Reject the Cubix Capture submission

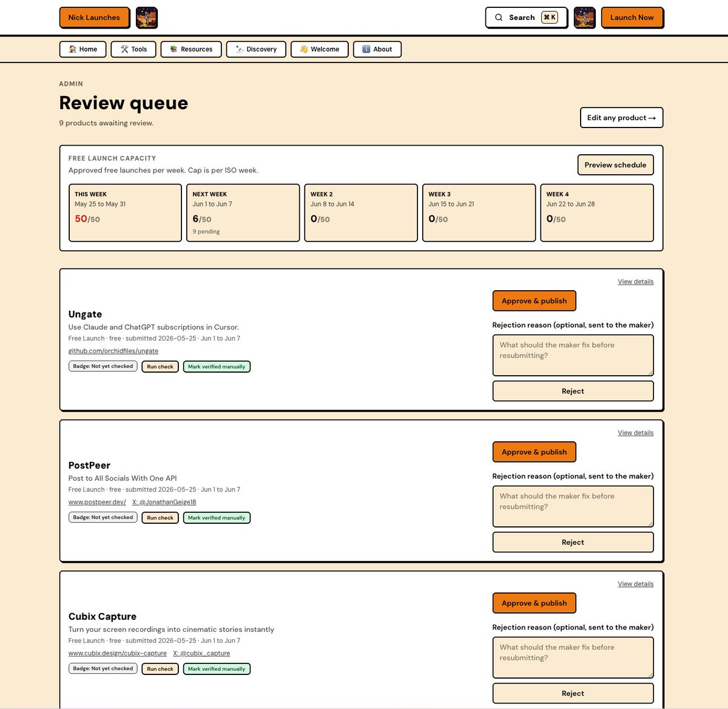click(573, 694)
